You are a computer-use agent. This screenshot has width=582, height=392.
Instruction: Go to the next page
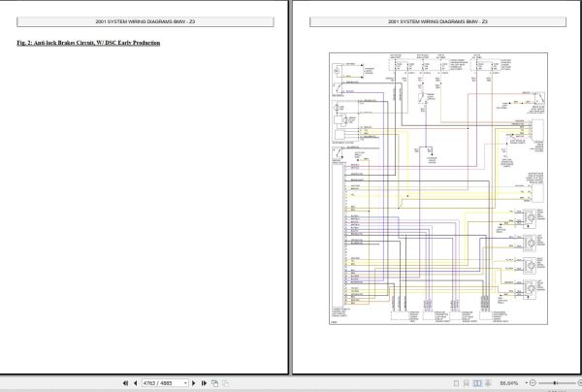pos(193,383)
